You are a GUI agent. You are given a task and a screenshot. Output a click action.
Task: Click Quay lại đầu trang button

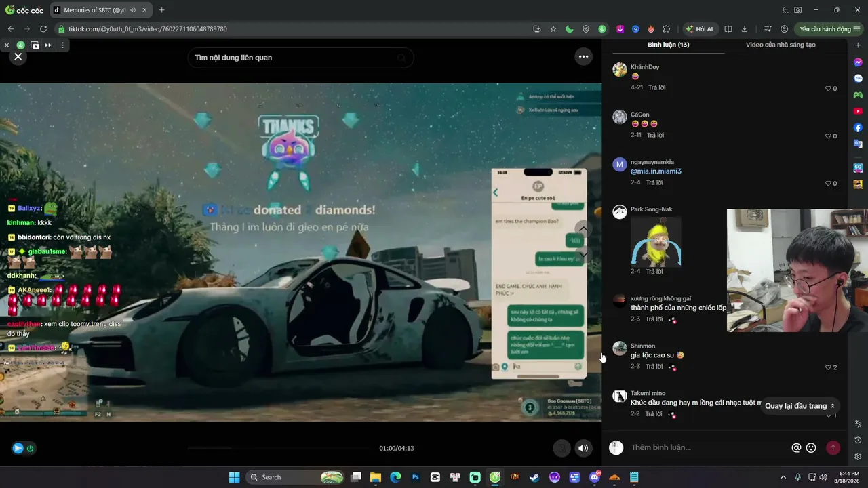pos(800,406)
